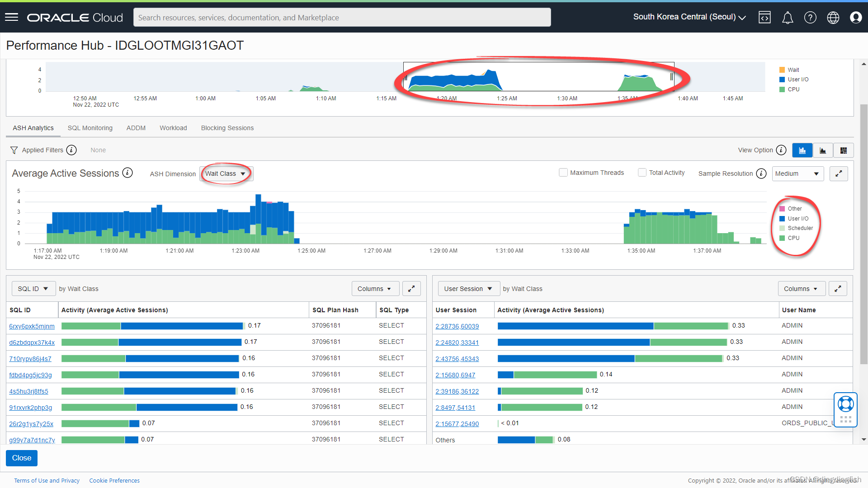This screenshot has width=868, height=488.
Task: Select the treemap grid view option
Action: point(843,150)
